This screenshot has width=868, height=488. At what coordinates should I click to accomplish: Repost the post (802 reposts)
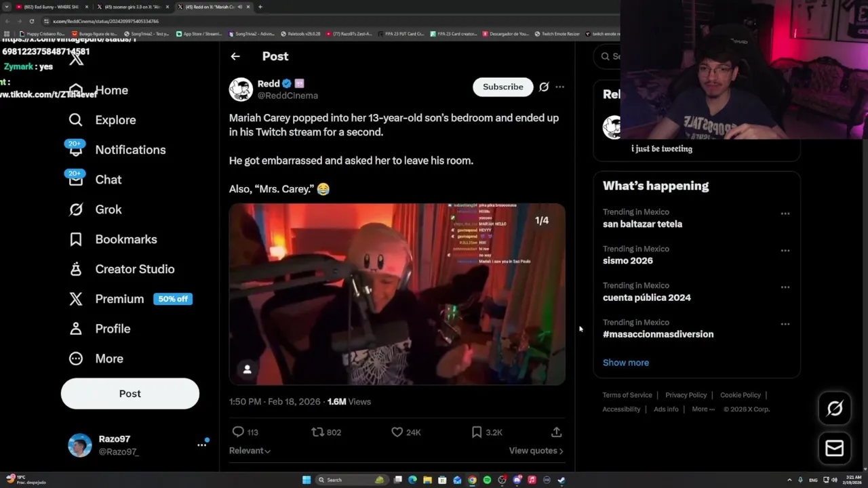(326, 432)
